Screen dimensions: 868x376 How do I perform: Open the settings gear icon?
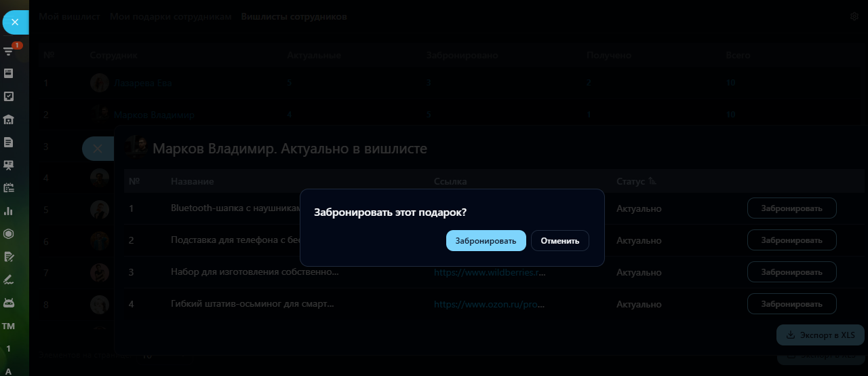click(x=854, y=16)
